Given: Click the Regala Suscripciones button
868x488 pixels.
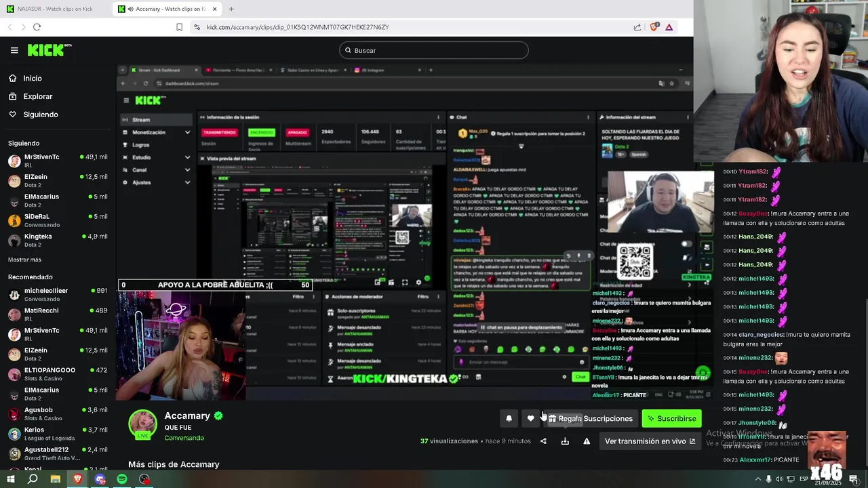Looking at the screenshot, I should point(590,418).
